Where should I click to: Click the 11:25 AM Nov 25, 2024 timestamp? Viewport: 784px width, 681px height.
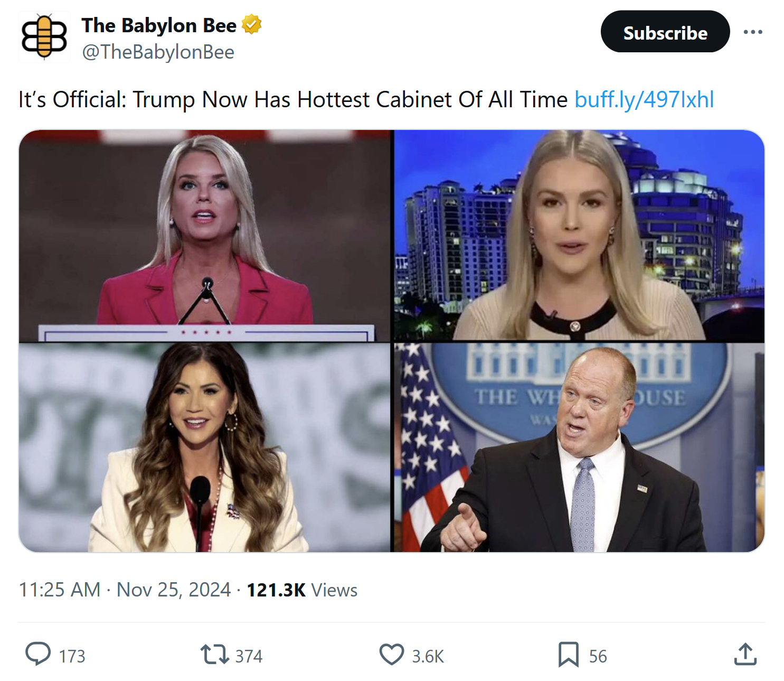125,590
